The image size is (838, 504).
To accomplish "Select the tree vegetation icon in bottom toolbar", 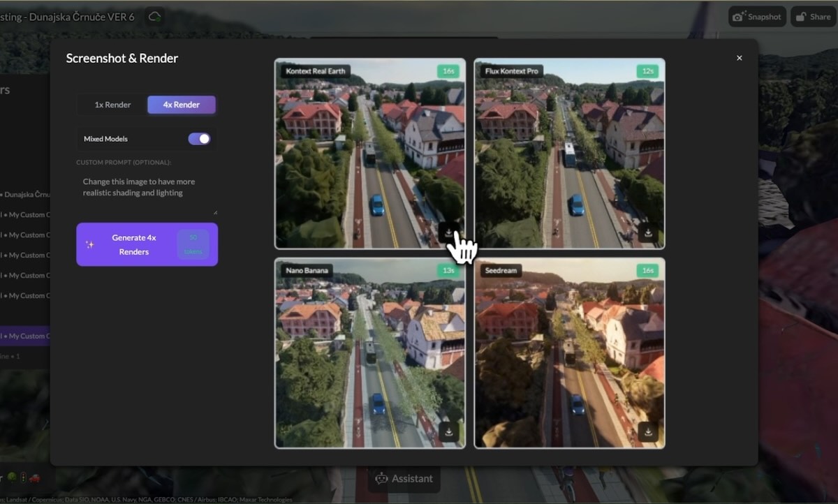I will 11,477.
